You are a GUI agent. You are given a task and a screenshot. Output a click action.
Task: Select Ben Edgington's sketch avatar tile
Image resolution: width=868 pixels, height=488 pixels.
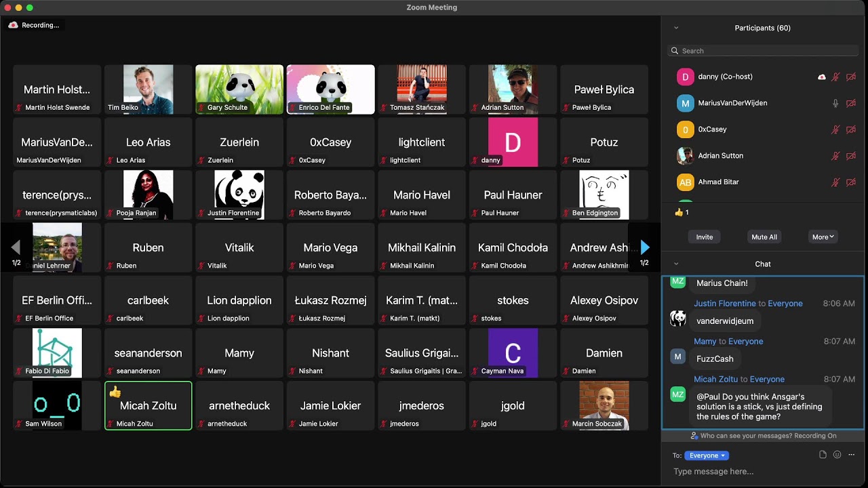tap(604, 195)
